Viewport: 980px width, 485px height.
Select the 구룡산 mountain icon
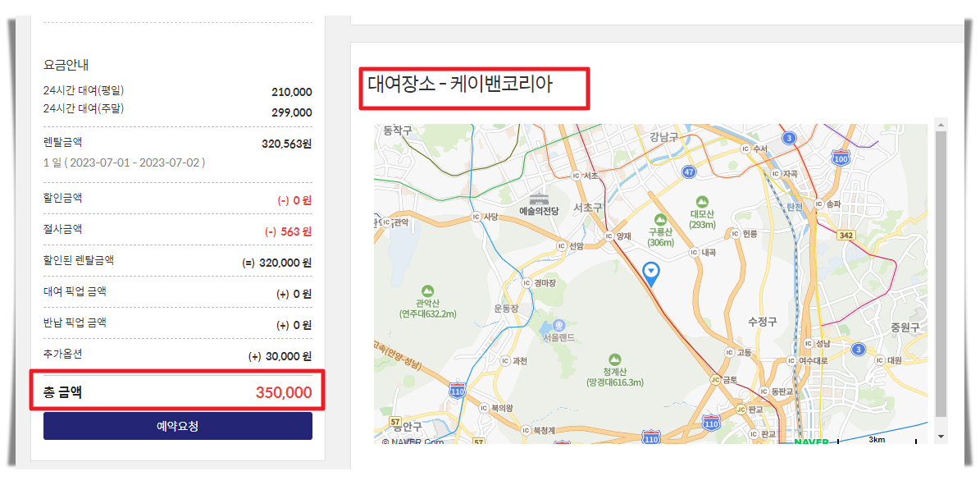point(661,220)
